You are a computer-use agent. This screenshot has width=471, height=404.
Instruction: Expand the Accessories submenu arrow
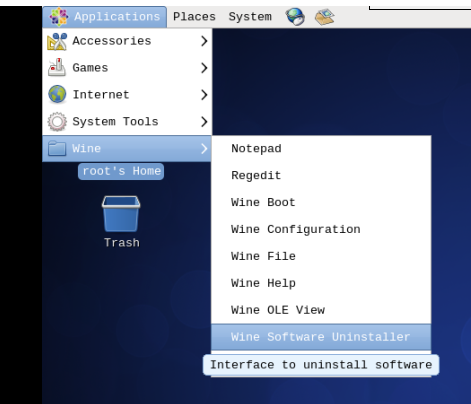click(204, 41)
